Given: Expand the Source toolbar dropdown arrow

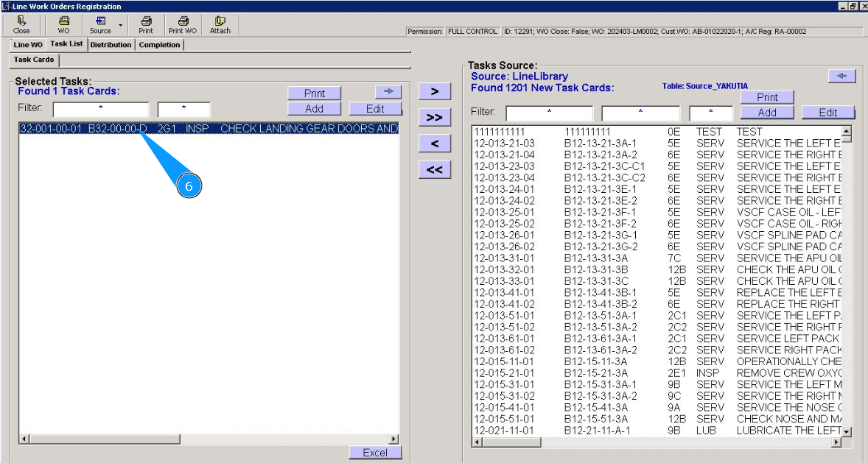Looking at the screenshot, I should pyautogui.click(x=120, y=26).
